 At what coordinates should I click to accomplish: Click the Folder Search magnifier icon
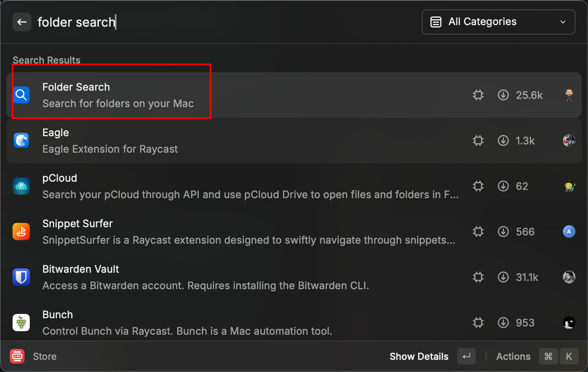click(x=21, y=95)
